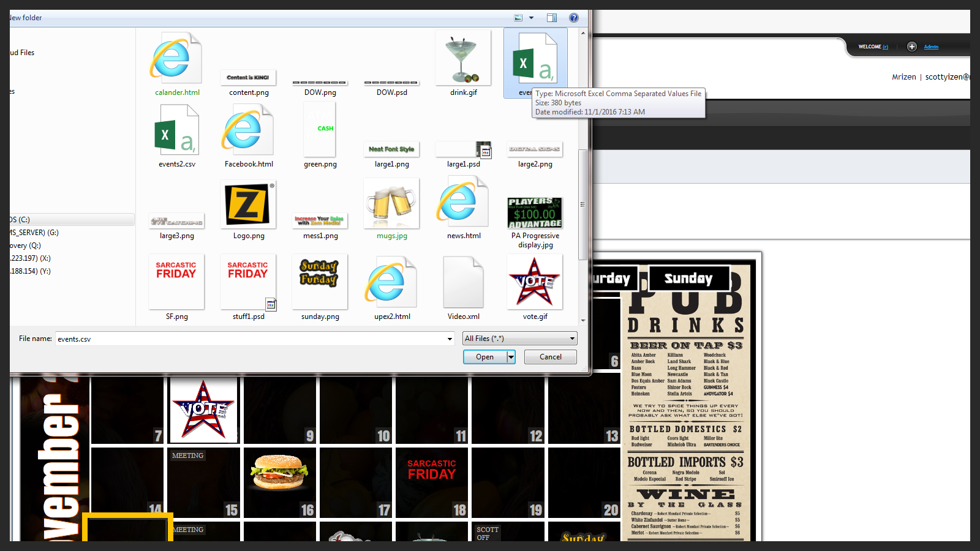Change view icon in file dialog
This screenshot has height=551, width=980.
pos(518,18)
